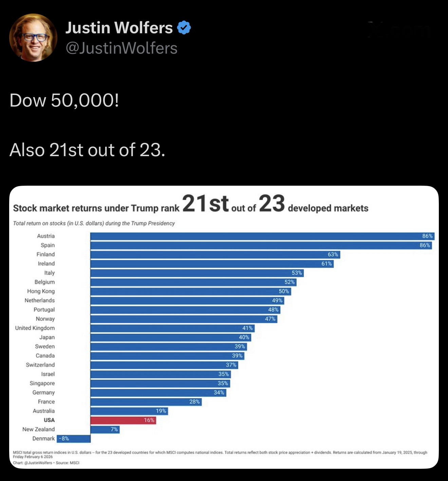The image size is (448, 481).
Task: Click the "Dow 50,000!" tweet text
Action: click(64, 100)
